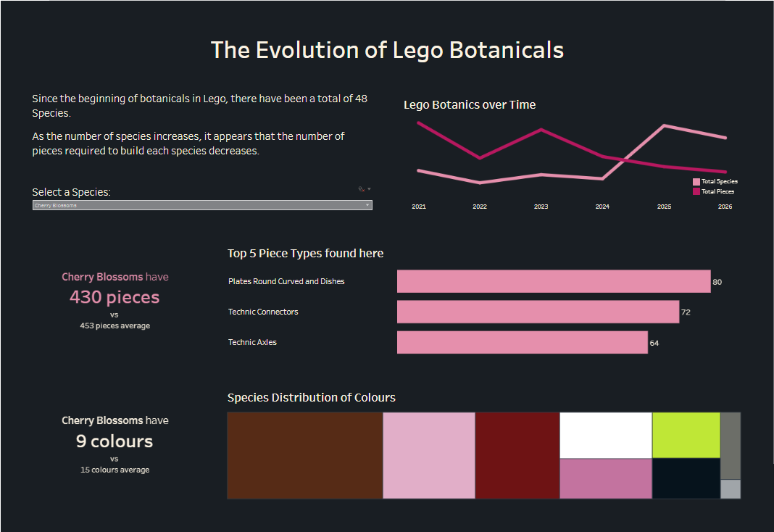Click the mauve pink treemap tile
Screen dimensions: 774x532
pos(606,478)
